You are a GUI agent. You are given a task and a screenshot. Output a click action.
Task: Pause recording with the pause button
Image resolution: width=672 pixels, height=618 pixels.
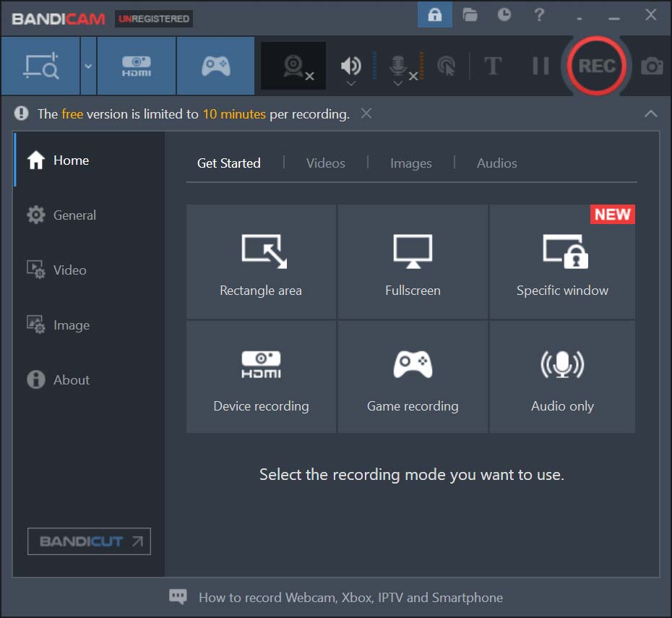coord(540,66)
